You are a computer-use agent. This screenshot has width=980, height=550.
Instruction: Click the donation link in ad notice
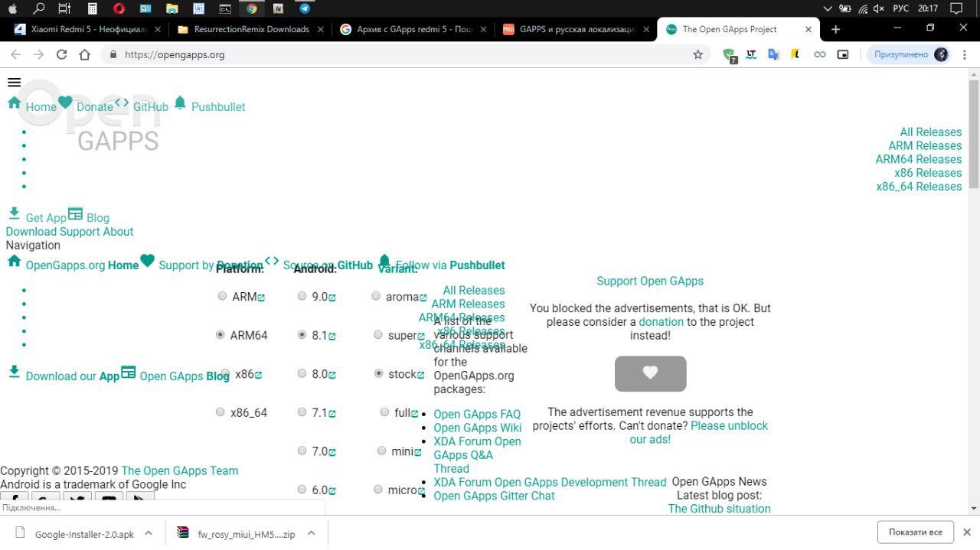click(661, 322)
